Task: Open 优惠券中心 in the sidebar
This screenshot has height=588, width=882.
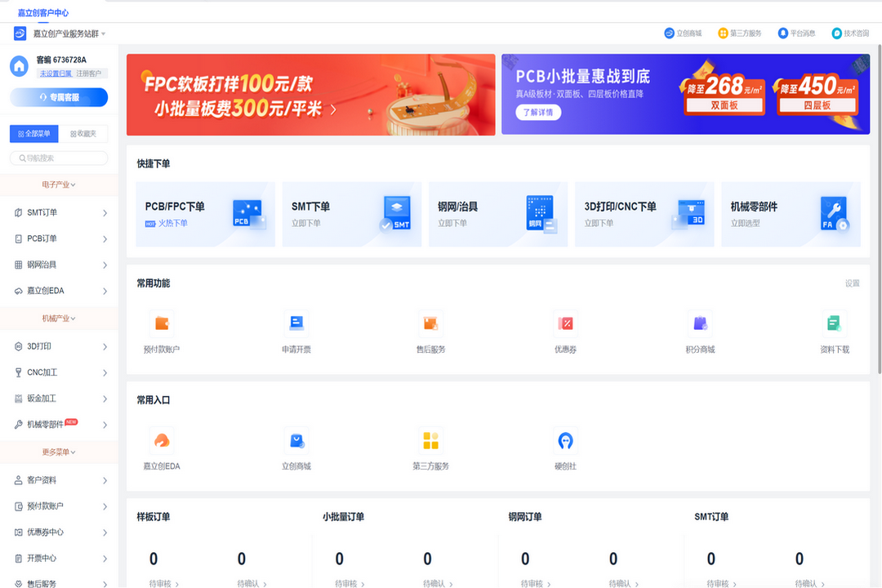Action: [x=59, y=532]
